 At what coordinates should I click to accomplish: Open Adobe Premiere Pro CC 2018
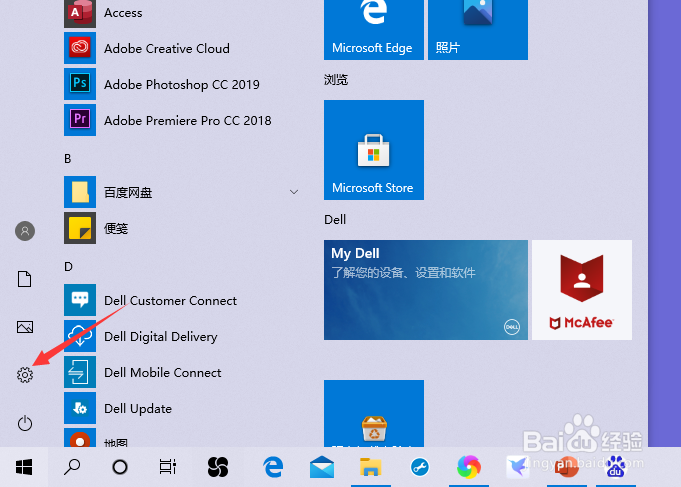182,120
